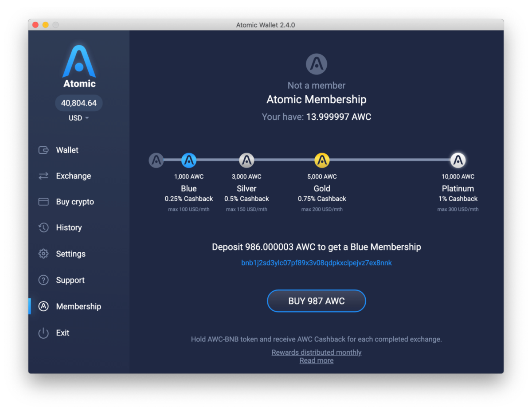This screenshot has width=532, height=411.
Task: Select the Gold membership tier marker
Action: tap(322, 160)
